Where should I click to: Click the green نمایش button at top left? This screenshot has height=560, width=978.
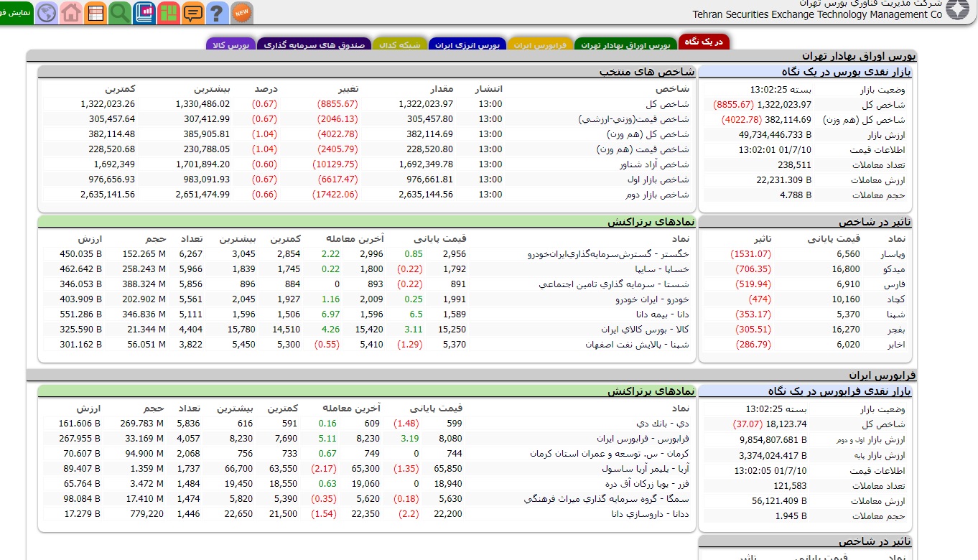(17, 12)
